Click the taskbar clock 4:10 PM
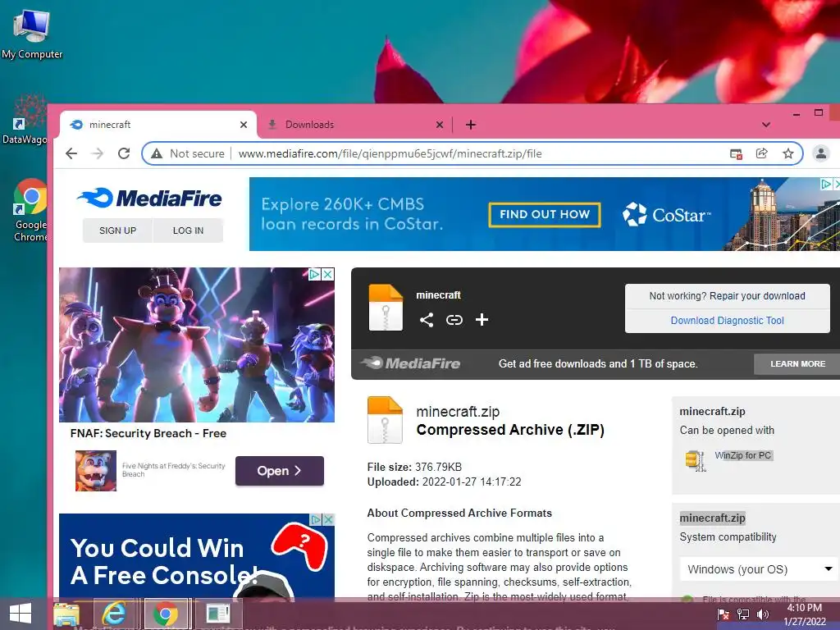The height and width of the screenshot is (630, 840). (x=805, y=614)
